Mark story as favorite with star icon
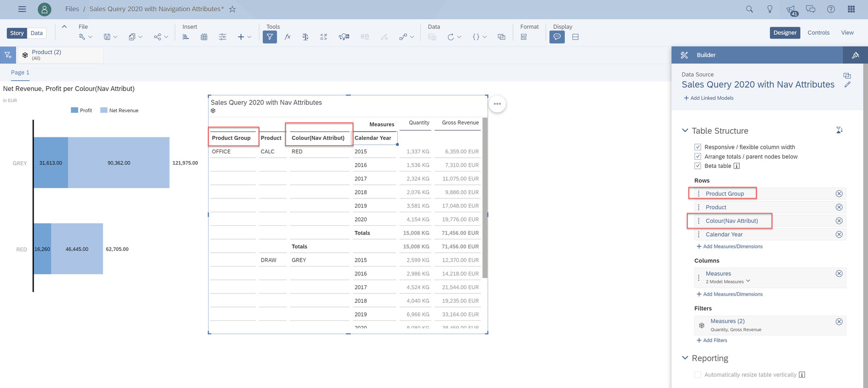 pos(233,9)
